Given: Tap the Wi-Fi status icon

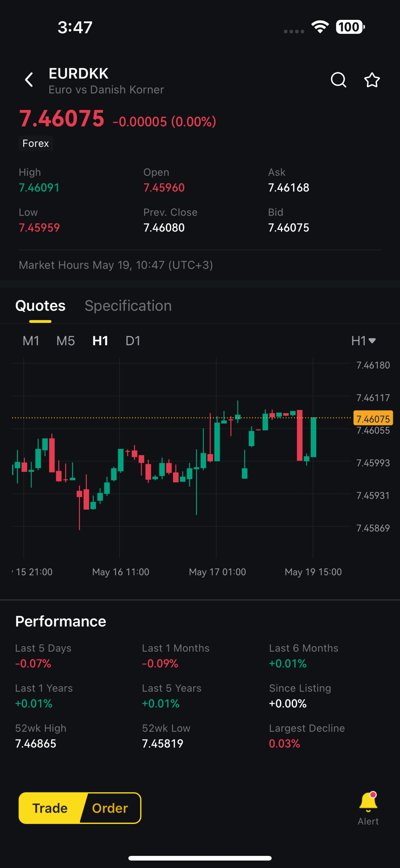Looking at the screenshot, I should pyautogui.click(x=320, y=27).
